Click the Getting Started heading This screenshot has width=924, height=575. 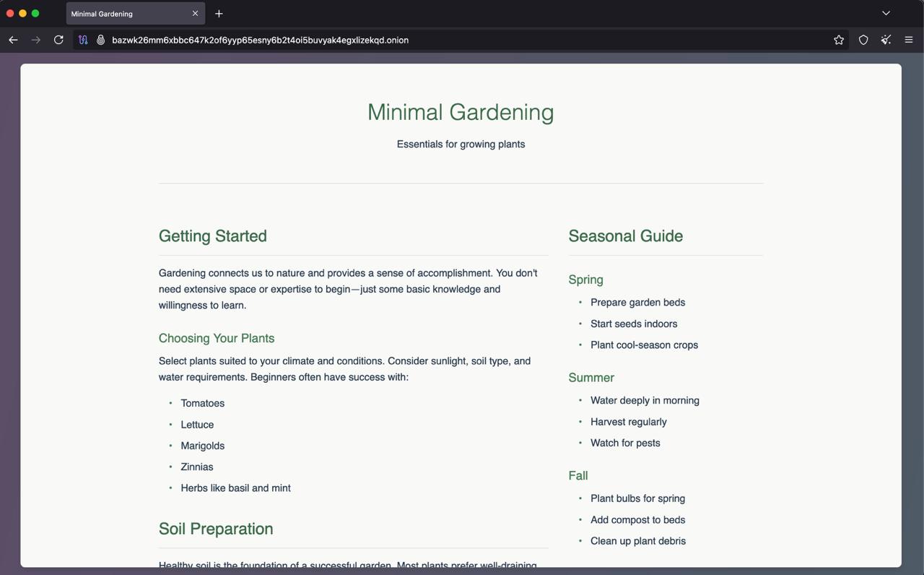212,235
